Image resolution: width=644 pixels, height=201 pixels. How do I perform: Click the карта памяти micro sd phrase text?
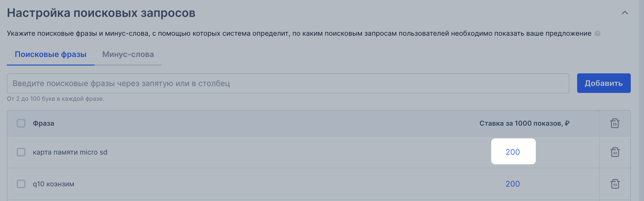pyautogui.click(x=70, y=152)
